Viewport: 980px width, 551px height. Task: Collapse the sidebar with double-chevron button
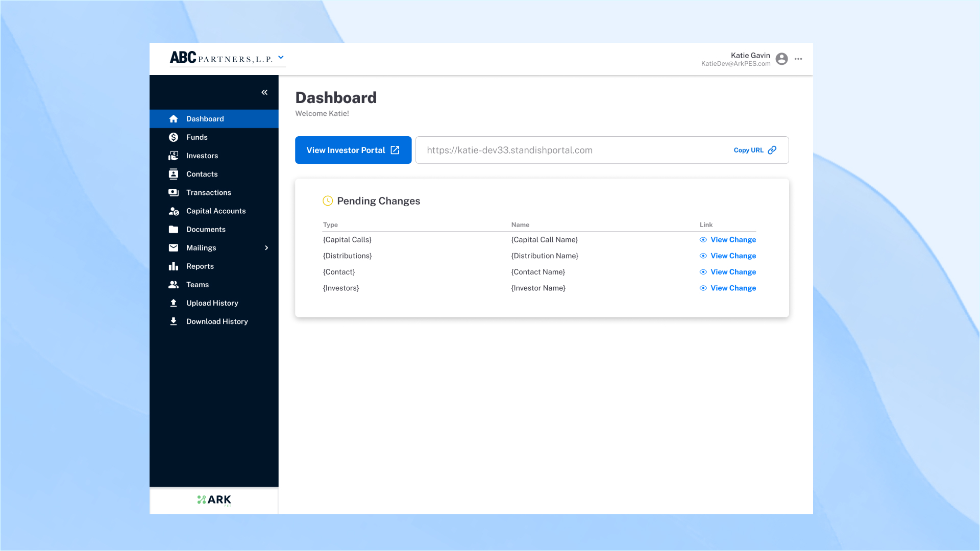click(x=264, y=92)
